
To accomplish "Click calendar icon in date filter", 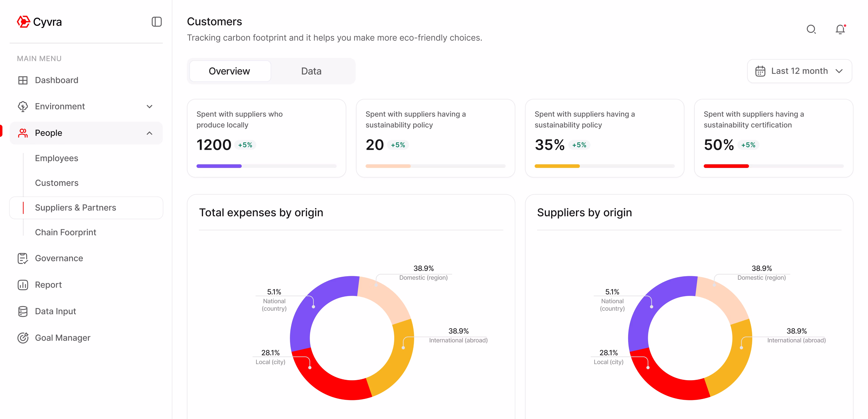I will tap(760, 71).
